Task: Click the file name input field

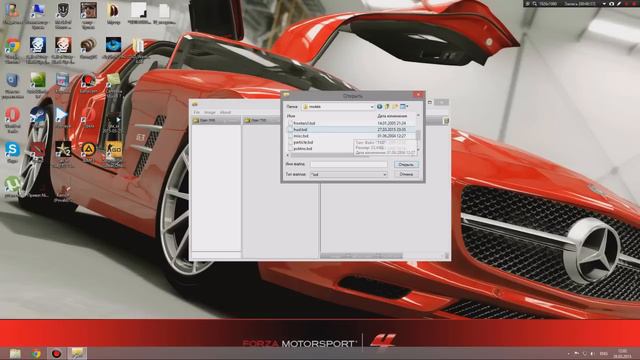Action: (349, 164)
